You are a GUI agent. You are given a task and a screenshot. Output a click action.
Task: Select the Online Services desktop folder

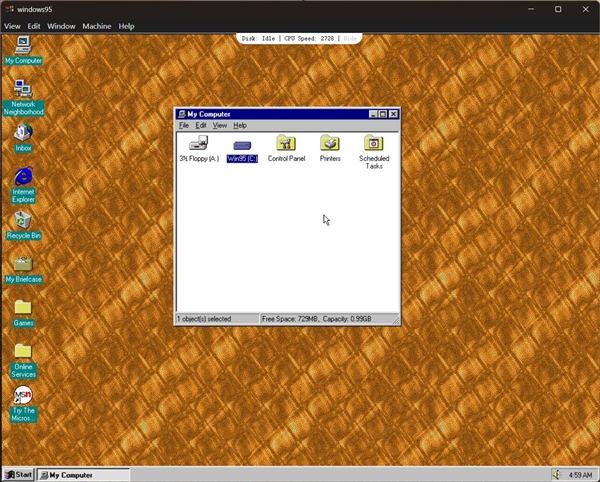point(23,351)
